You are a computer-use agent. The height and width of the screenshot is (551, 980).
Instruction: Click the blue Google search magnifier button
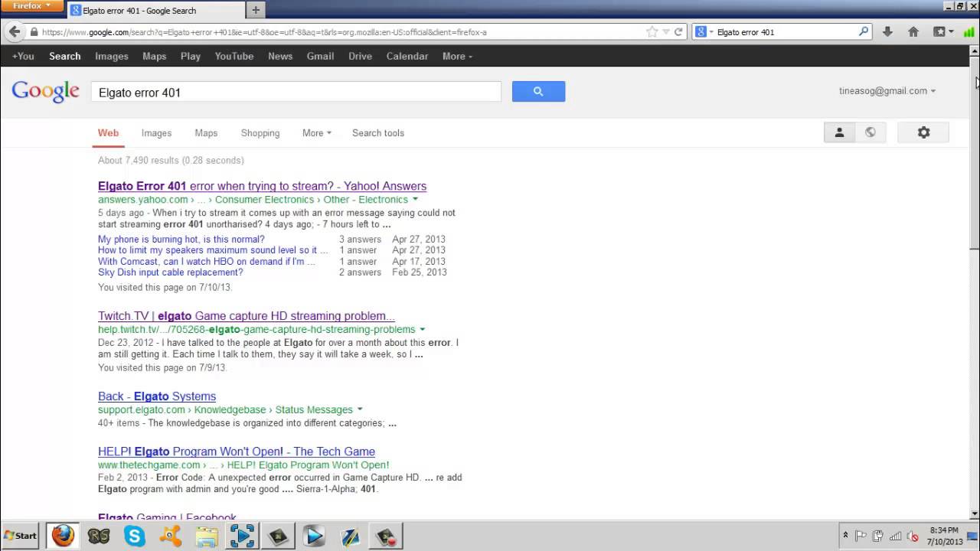point(538,91)
